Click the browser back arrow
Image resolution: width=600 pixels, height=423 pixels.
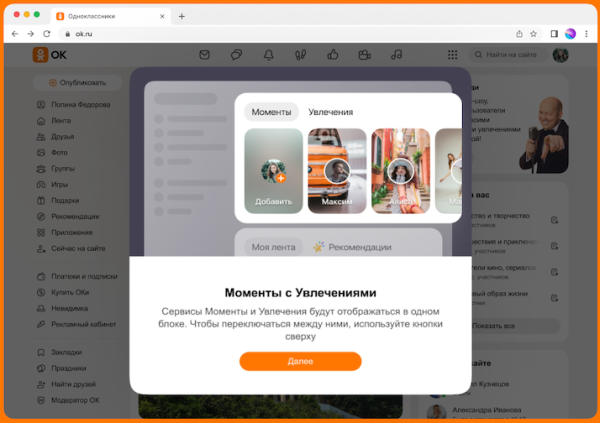(15, 34)
